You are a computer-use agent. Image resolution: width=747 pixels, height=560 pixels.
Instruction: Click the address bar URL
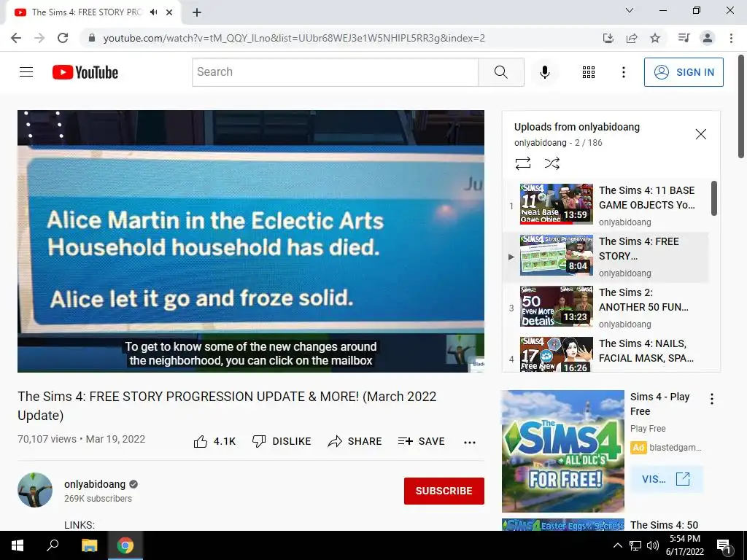pyautogui.click(x=294, y=38)
